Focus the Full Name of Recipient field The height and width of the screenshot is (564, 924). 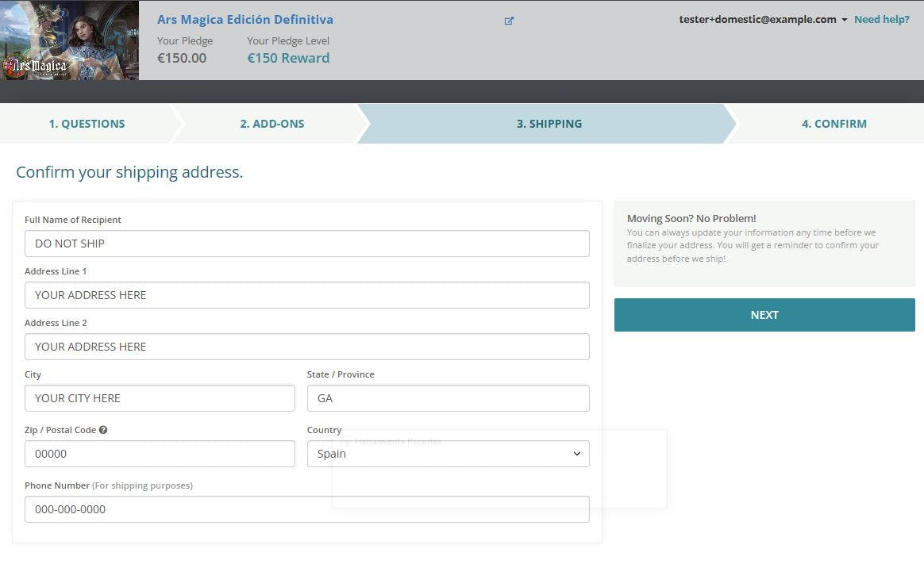coord(306,244)
